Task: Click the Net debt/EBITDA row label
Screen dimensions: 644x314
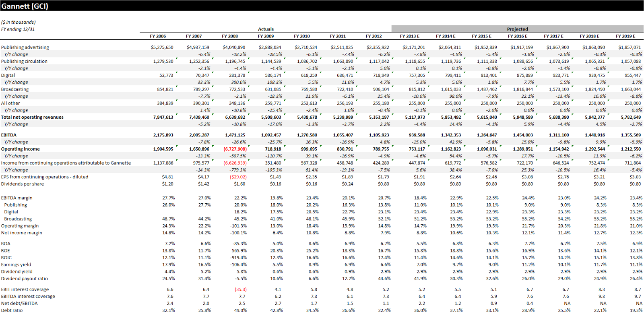Action: pyautogui.click(x=19, y=303)
